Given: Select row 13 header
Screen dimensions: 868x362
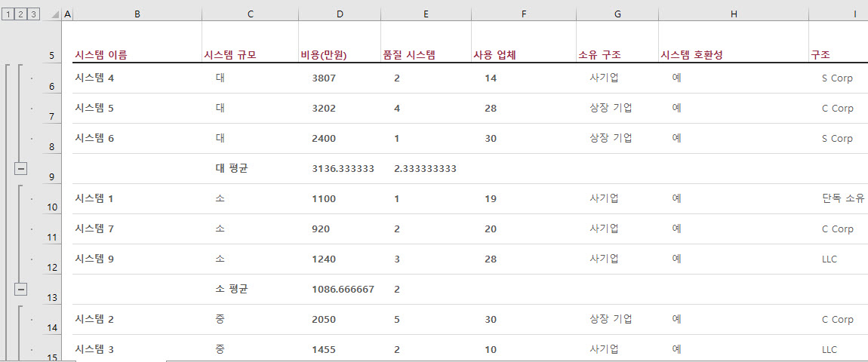Looking at the screenshot, I should (x=53, y=290).
